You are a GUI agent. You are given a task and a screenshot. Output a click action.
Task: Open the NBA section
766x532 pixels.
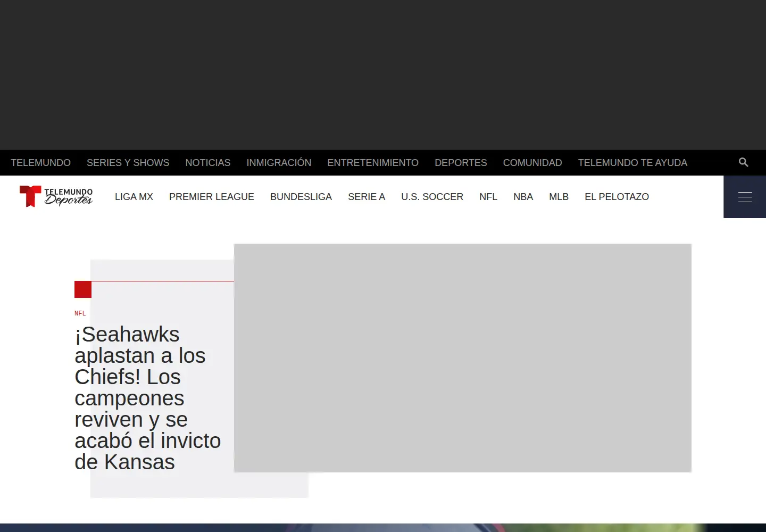523,197
